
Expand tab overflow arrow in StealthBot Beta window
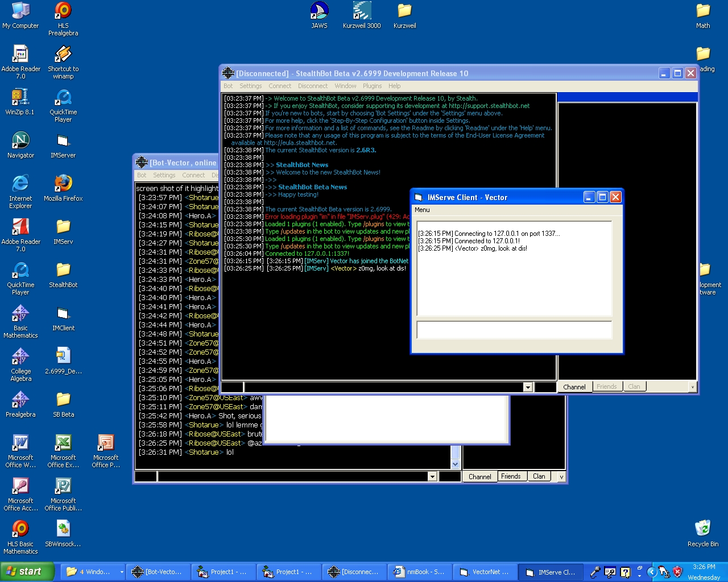(692, 387)
